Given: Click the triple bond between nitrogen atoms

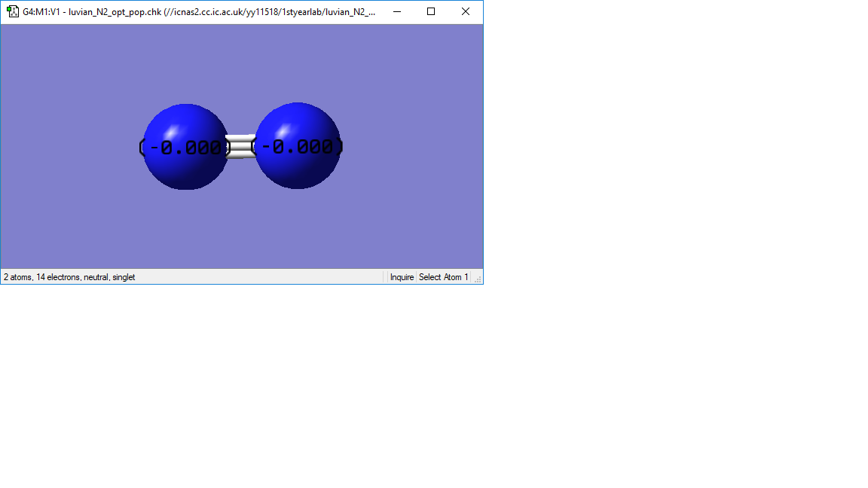Looking at the screenshot, I should coord(241,147).
